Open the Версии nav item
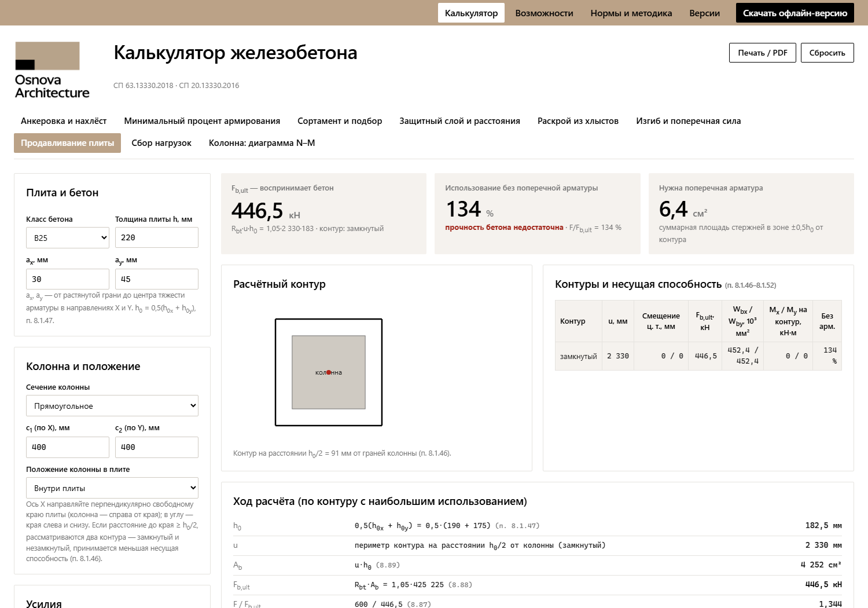This screenshot has width=868, height=608. pyautogui.click(x=704, y=13)
